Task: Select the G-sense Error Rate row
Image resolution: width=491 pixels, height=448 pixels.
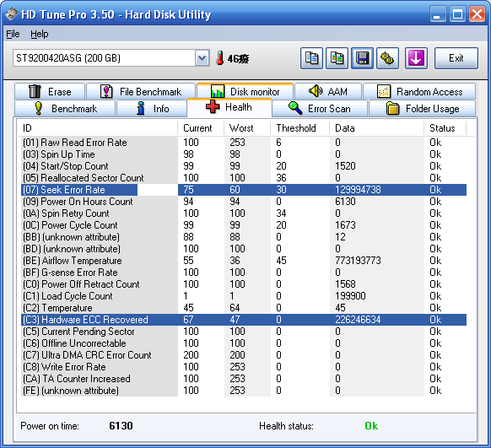Action: click(244, 273)
